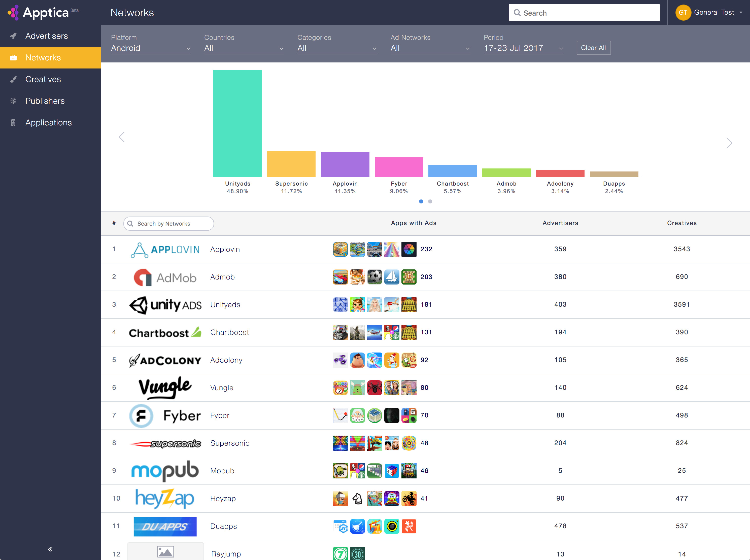Open the Platform Android dropdown
This screenshot has height=560, width=750.
pos(151,48)
